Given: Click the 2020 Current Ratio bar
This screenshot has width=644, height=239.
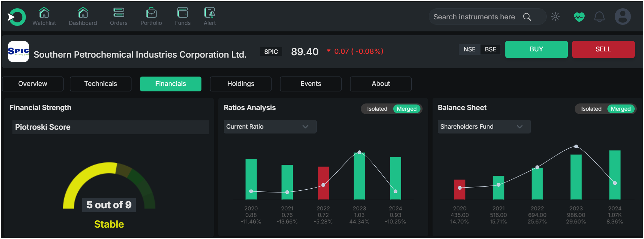Looking at the screenshot, I should click(251, 179).
